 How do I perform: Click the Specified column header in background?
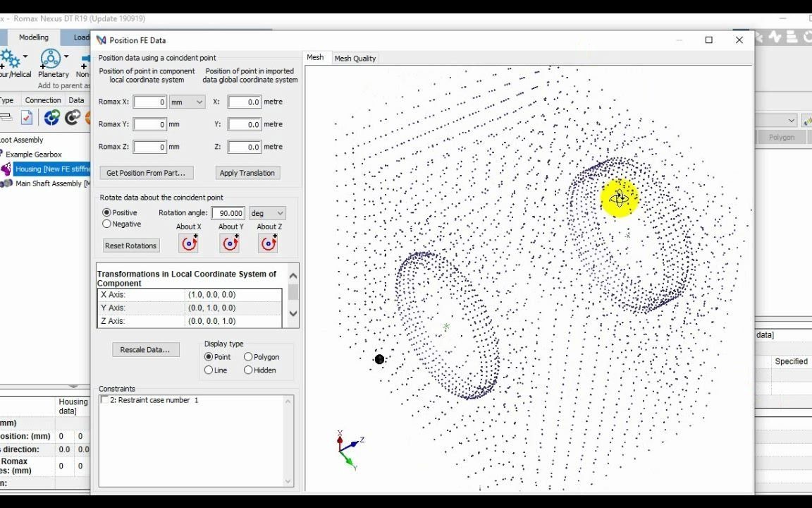(791, 361)
